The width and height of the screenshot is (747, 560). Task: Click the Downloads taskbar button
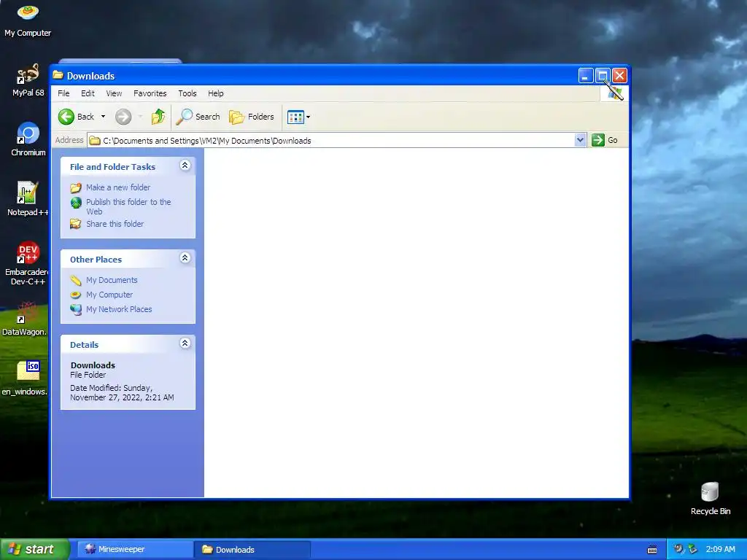252,550
